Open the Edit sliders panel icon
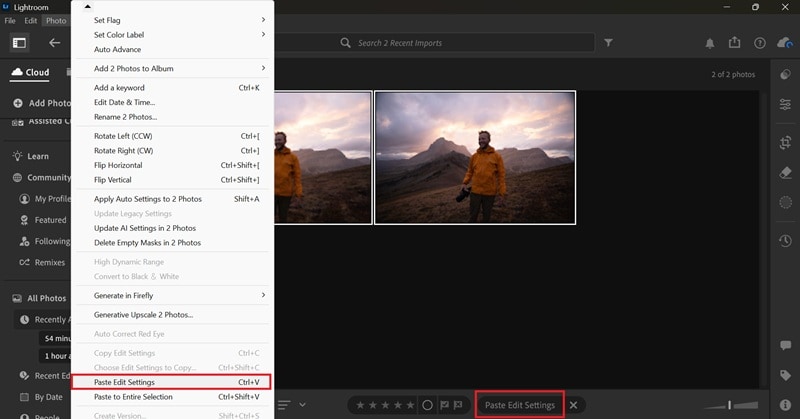800x419 pixels. 785,105
